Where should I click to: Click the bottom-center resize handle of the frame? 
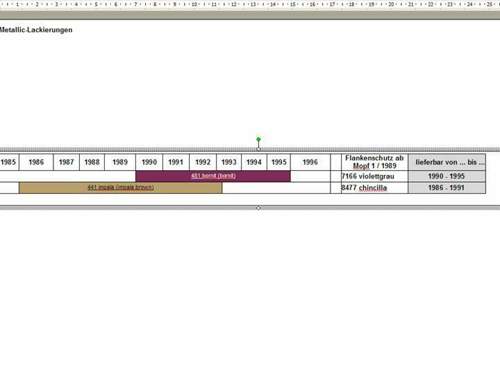(258, 208)
